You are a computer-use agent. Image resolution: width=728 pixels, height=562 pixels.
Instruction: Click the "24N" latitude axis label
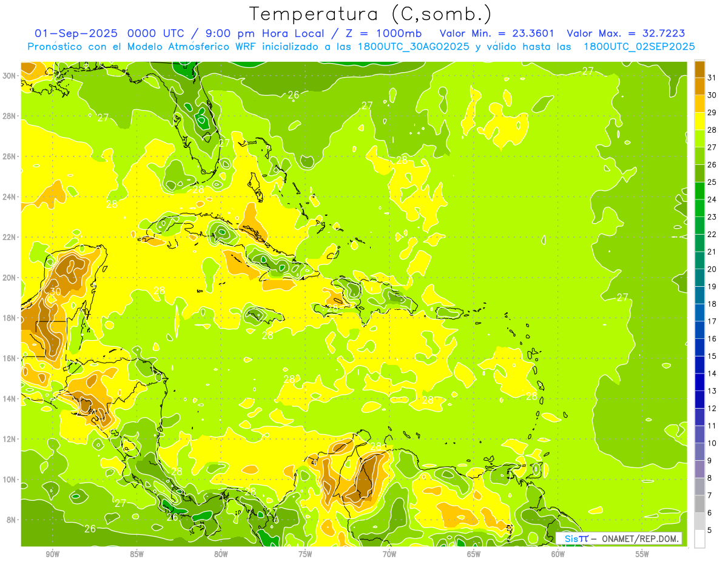pyautogui.click(x=10, y=196)
